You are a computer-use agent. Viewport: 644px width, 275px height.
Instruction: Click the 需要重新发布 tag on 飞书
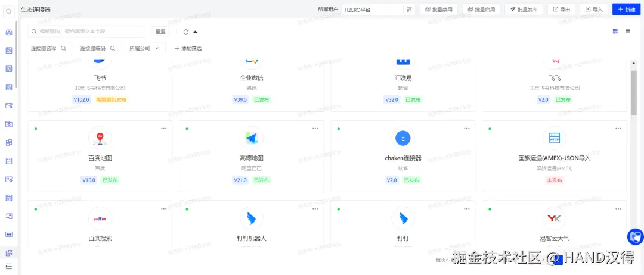(112, 99)
